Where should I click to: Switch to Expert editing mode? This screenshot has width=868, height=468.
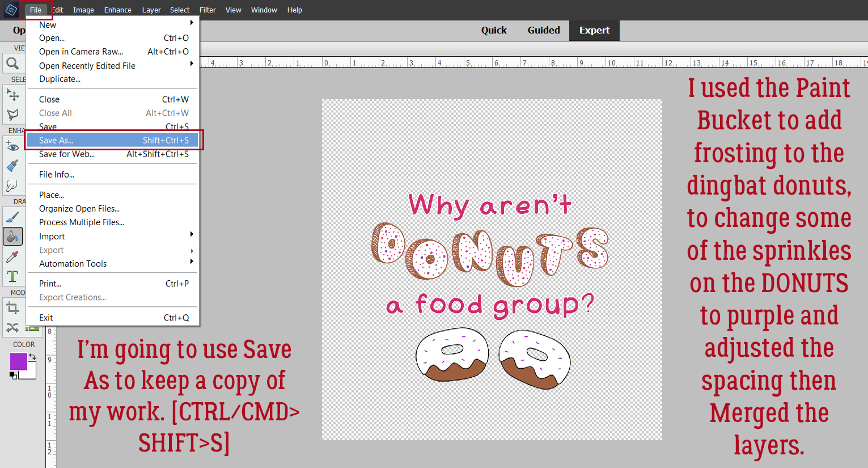[x=594, y=31]
